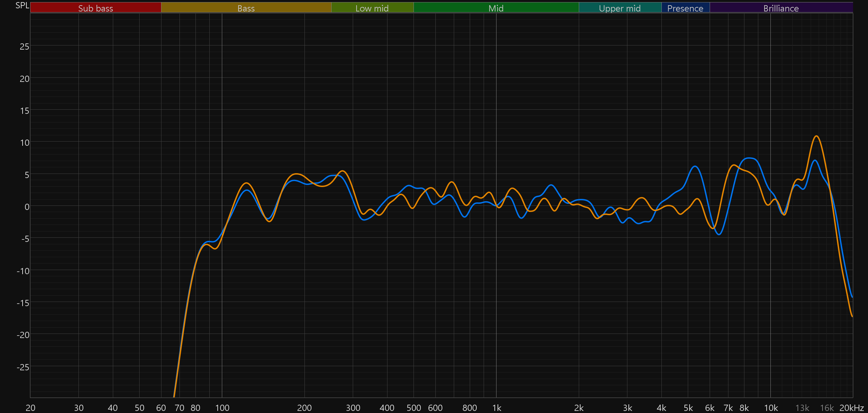Screen dimensions: 868x413
Task: Click the 1k frequency axis label
Action: pyautogui.click(x=496, y=408)
